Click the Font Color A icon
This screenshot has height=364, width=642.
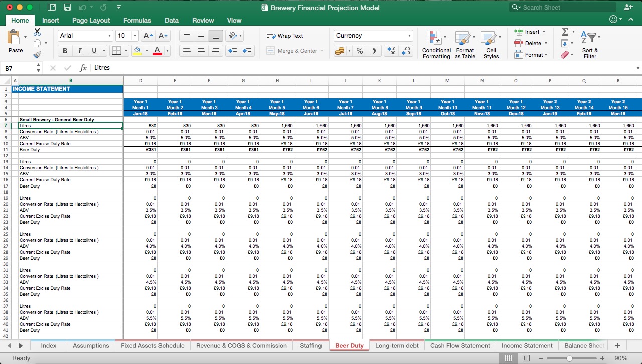click(x=157, y=51)
